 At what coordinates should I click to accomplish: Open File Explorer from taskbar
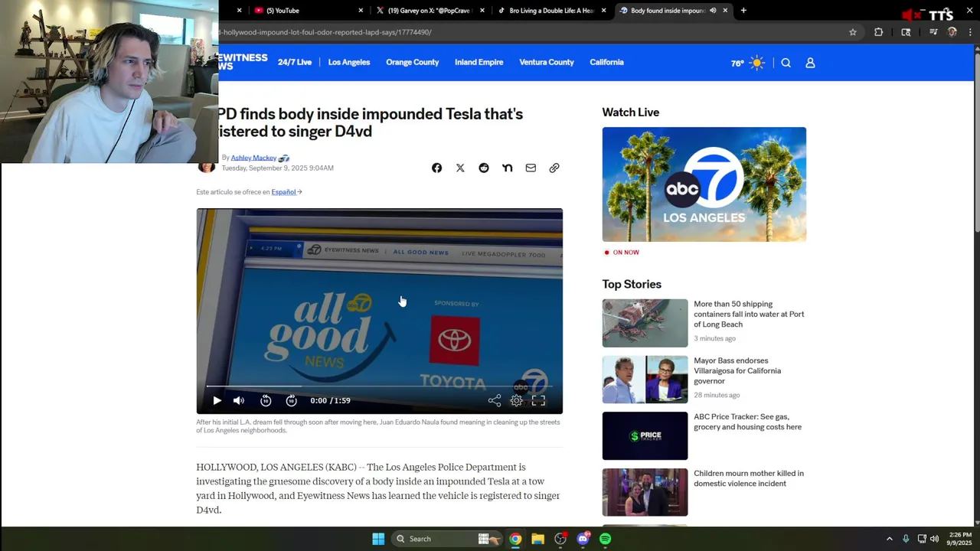[x=537, y=539]
